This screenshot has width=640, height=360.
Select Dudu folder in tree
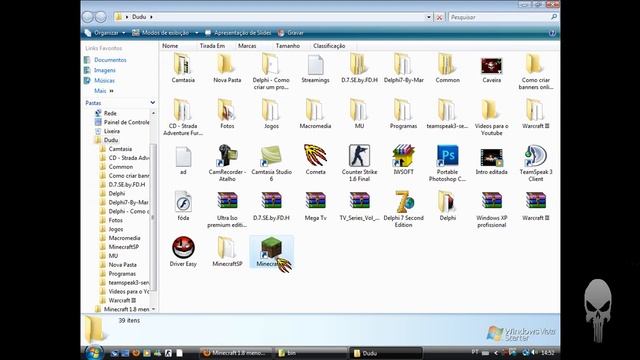pyautogui.click(x=111, y=140)
